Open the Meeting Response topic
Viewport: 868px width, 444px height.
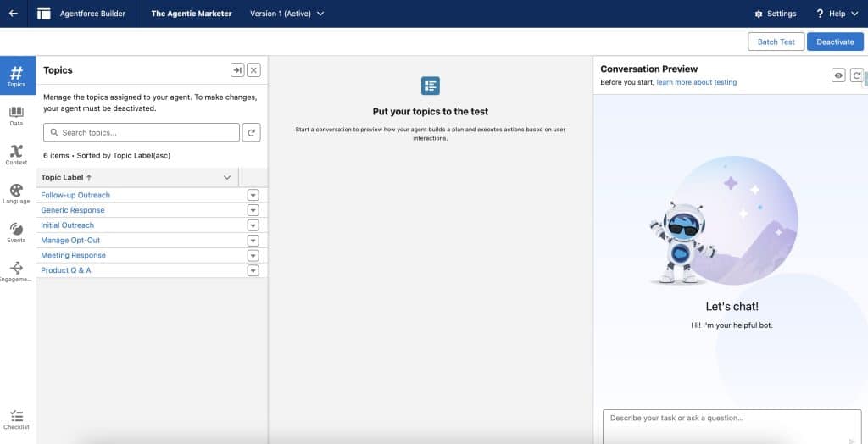point(73,255)
